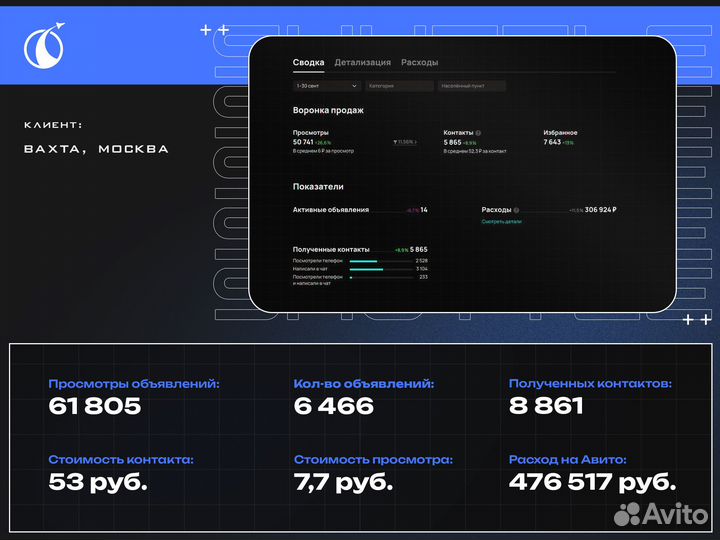Click the funnel conversion percentage badge
Screen dimensions: 720x540
[405, 142]
